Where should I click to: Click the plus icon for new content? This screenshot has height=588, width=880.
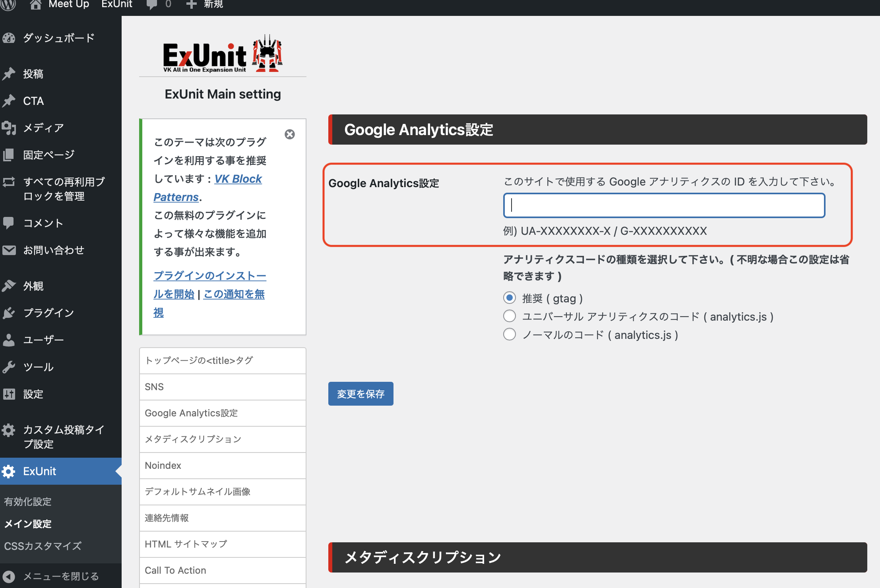(191, 4)
